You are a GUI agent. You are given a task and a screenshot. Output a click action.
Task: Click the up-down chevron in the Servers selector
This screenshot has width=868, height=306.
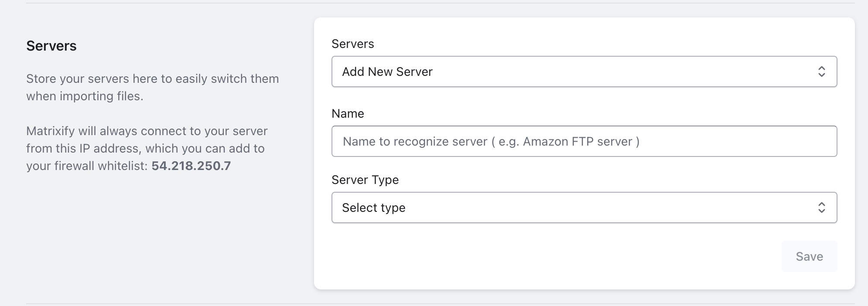[821, 71]
